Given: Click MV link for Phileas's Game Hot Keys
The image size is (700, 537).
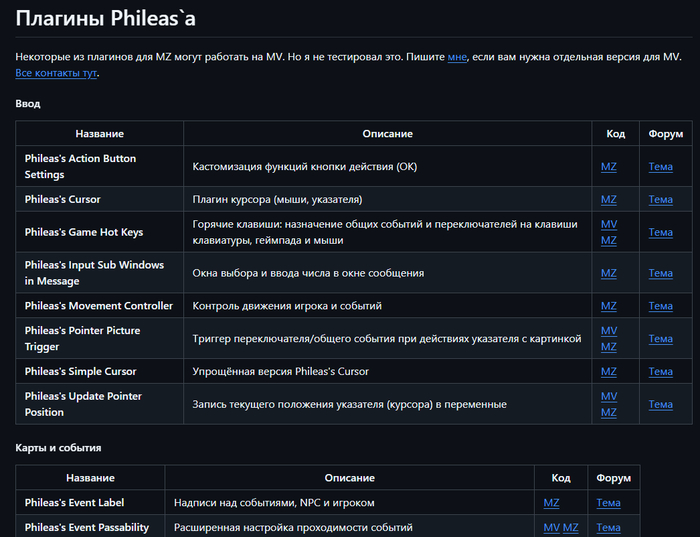Looking at the screenshot, I should coord(609,224).
